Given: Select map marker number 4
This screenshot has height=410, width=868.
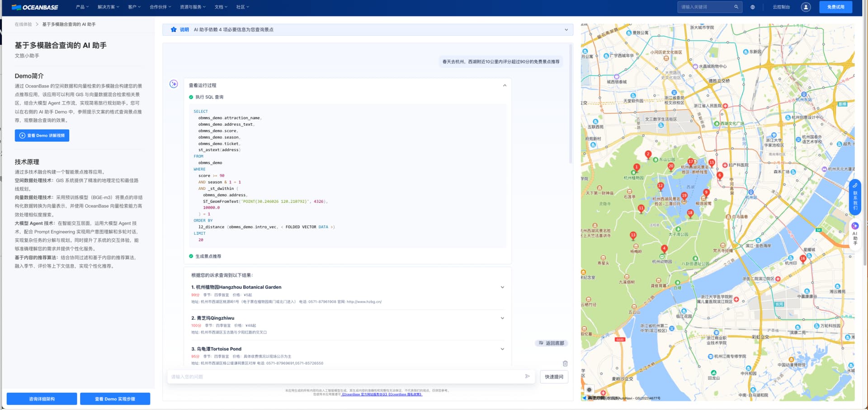Looking at the screenshot, I should click(x=664, y=249).
